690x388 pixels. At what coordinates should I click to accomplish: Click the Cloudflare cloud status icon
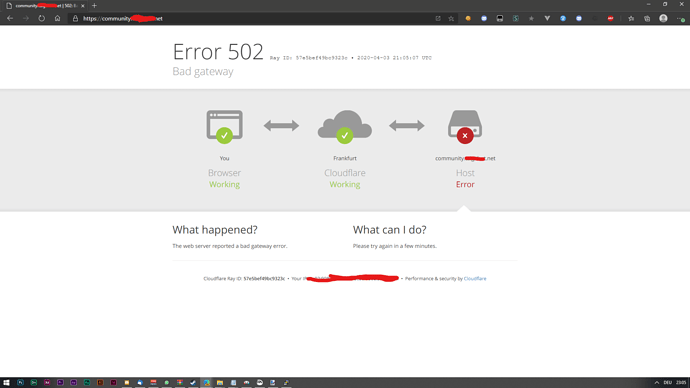[x=345, y=126]
